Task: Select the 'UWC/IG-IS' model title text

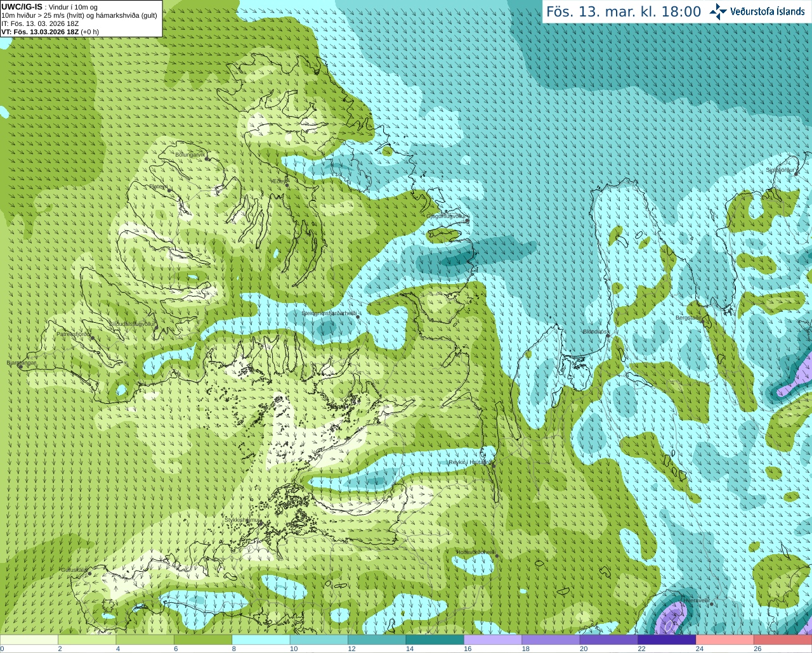Action: click(22, 6)
